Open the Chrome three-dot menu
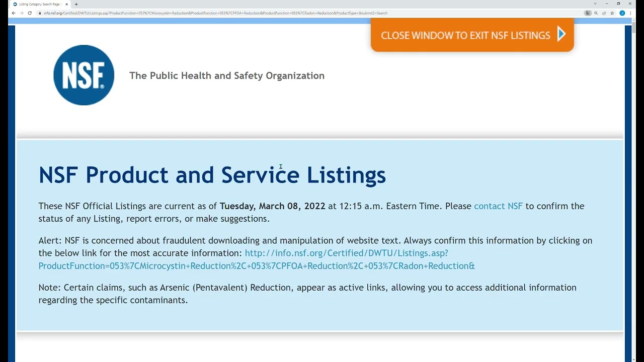 click(x=630, y=13)
